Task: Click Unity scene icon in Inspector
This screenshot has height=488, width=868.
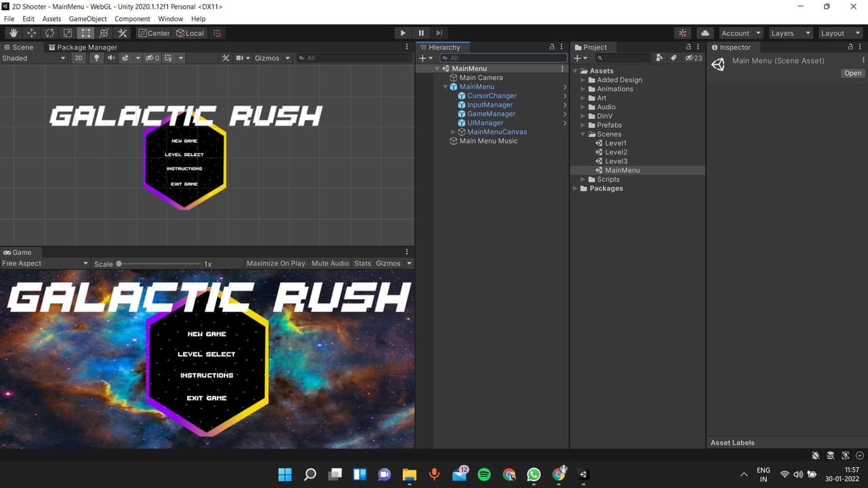Action: [717, 64]
